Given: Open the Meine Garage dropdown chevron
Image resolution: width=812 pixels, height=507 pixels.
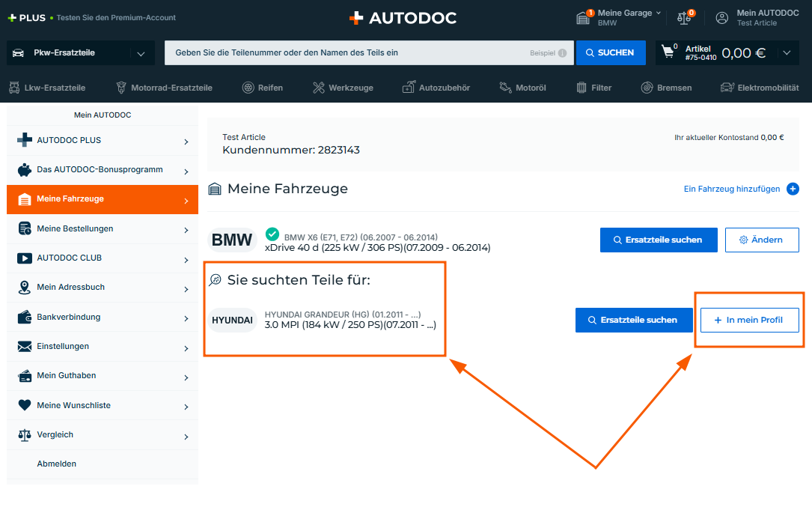Looking at the screenshot, I should tap(659, 13).
